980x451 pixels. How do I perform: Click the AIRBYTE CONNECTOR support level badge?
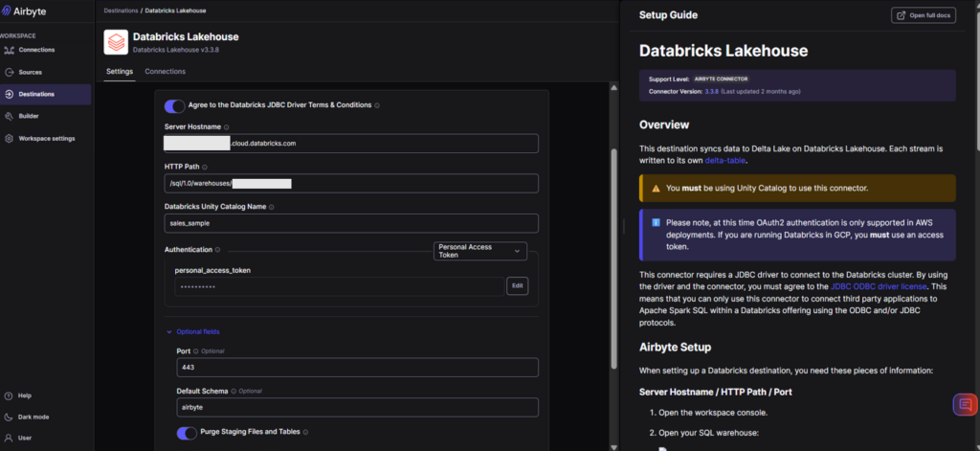pos(721,79)
